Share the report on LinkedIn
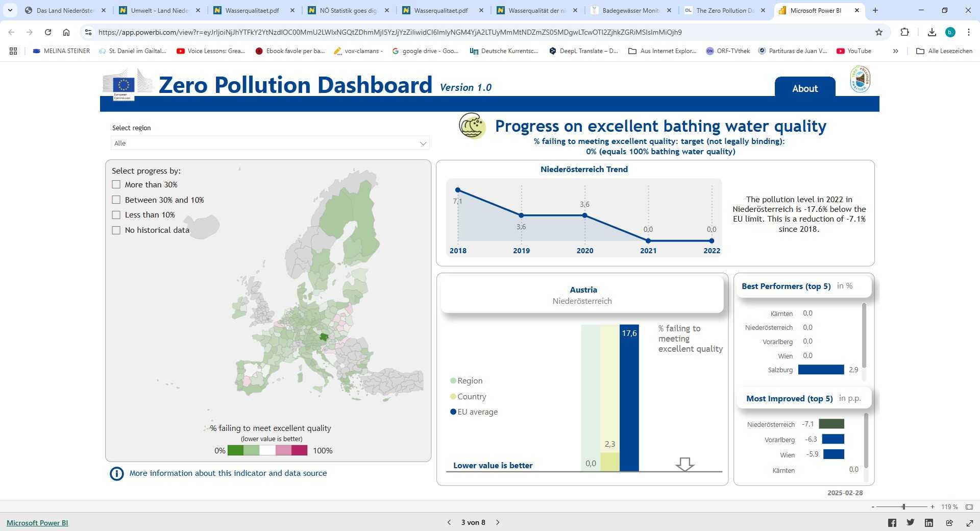The width and height of the screenshot is (980, 531). (x=929, y=522)
